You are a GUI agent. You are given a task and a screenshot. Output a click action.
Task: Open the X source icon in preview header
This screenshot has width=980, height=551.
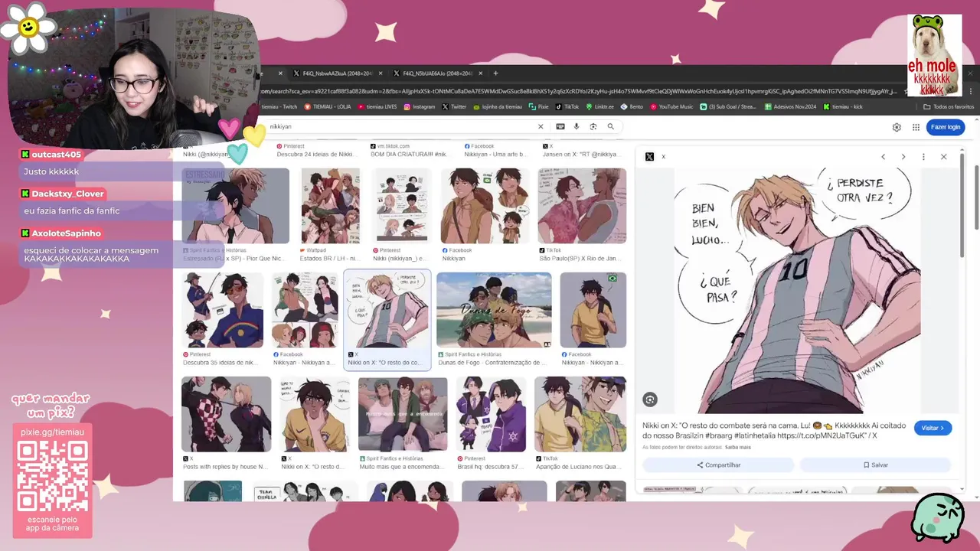[649, 157]
